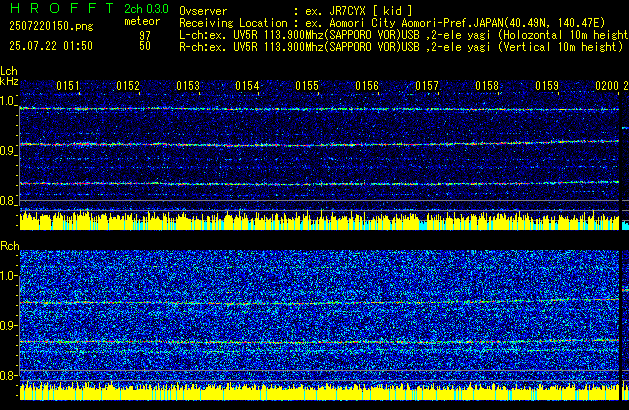The width and height of the screenshot is (629, 410).
Task: Click the Rch yellow signal level bar graph
Action: pos(319,391)
